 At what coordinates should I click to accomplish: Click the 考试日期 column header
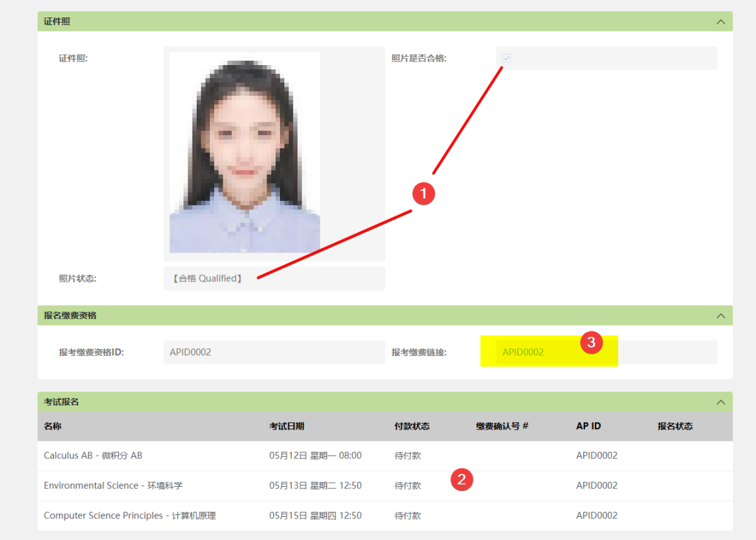tap(286, 426)
